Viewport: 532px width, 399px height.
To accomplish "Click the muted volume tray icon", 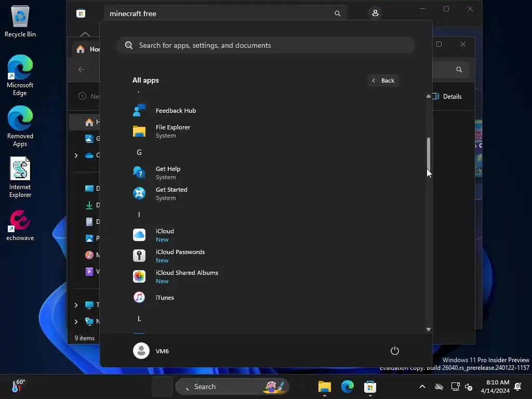I will coord(469,387).
